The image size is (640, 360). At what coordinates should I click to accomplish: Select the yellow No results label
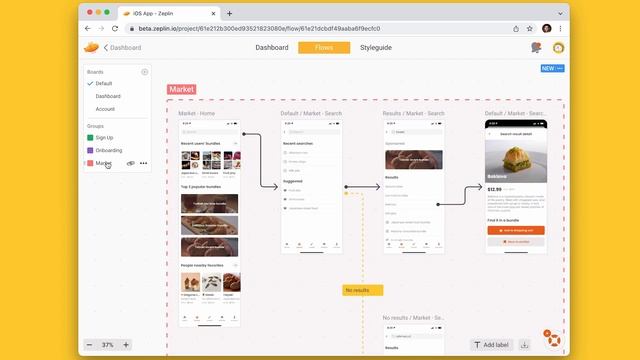tap(363, 290)
